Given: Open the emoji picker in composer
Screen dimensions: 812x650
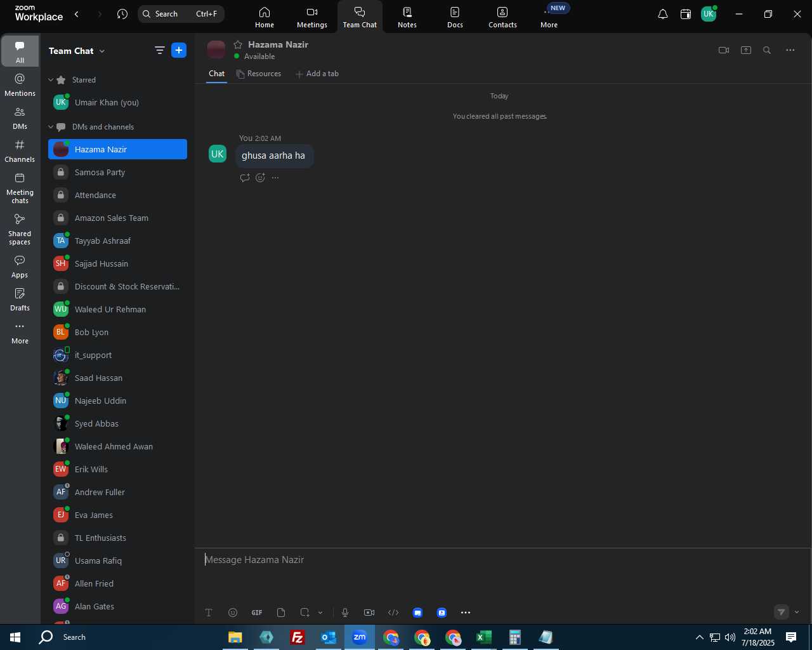Looking at the screenshot, I should click(x=233, y=613).
